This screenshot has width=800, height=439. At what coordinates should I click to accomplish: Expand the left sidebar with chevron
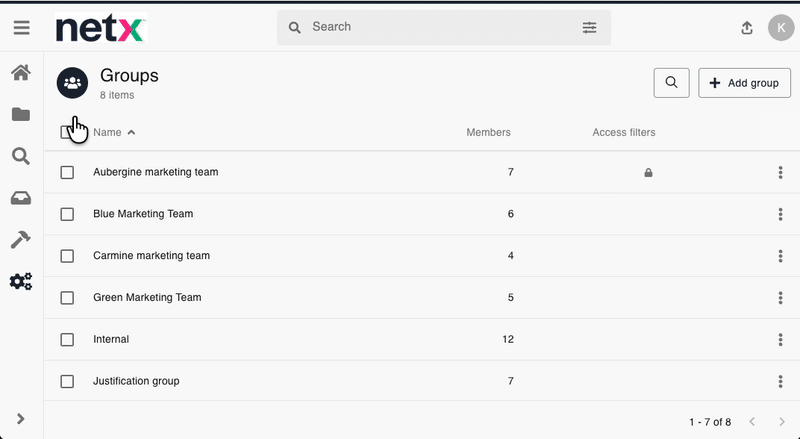[21, 418]
